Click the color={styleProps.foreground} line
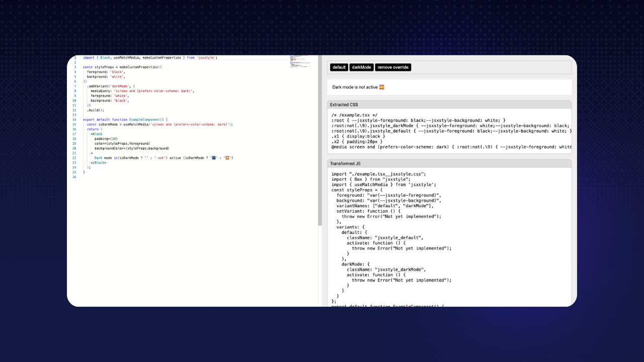This screenshot has height=362, width=644. pyautogui.click(x=122, y=143)
